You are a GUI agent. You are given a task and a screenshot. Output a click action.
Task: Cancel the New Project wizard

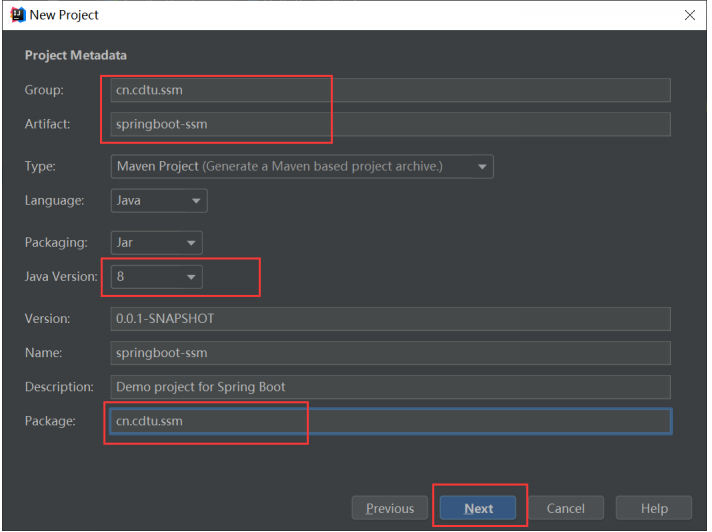click(x=565, y=508)
